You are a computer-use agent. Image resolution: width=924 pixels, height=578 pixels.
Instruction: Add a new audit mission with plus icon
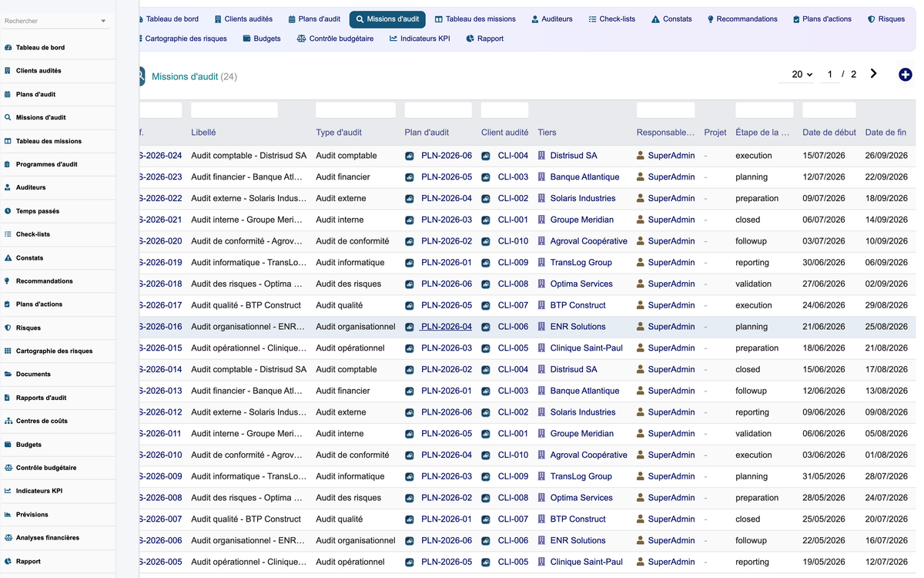pos(906,75)
